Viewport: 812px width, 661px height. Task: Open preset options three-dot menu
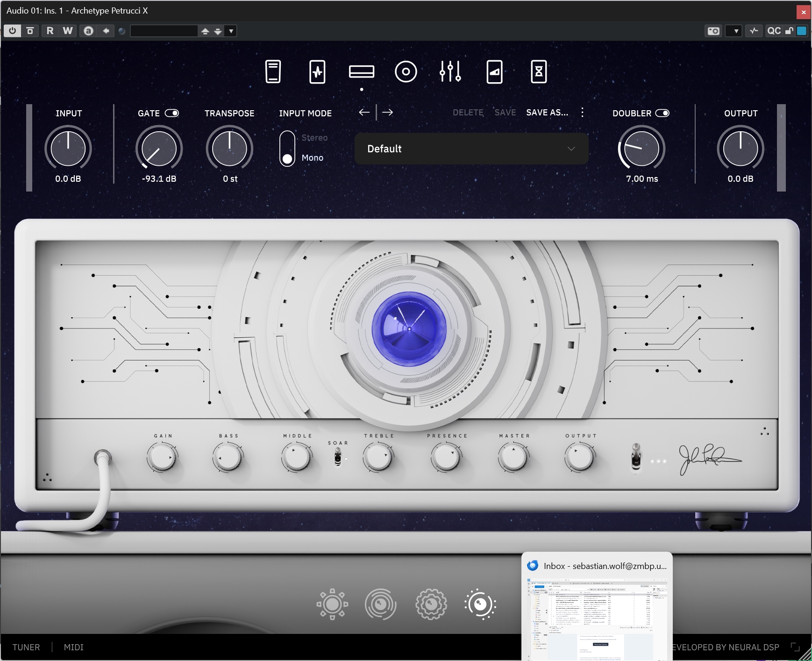pyautogui.click(x=582, y=112)
